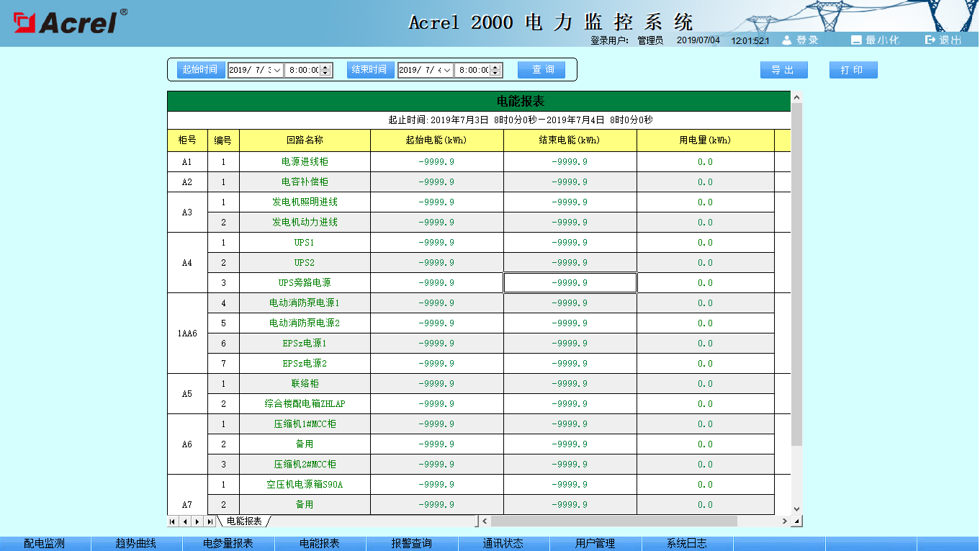Select the 电动消防泵电源2 cell
Screen dimensions: 980x551
click(305, 323)
